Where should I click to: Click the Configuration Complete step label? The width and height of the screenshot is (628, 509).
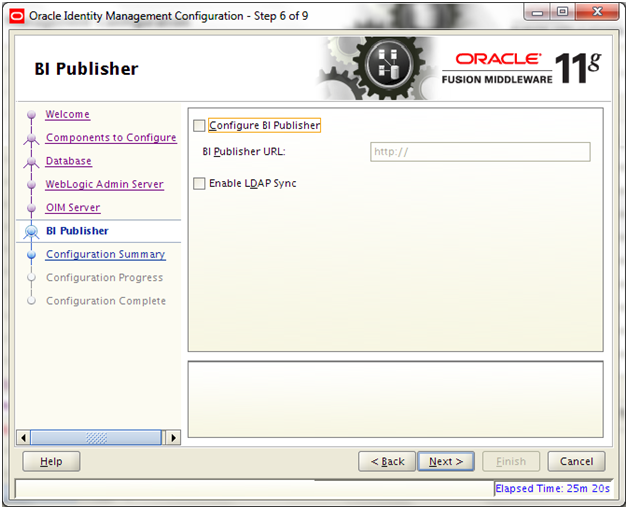tap(106, 301)
